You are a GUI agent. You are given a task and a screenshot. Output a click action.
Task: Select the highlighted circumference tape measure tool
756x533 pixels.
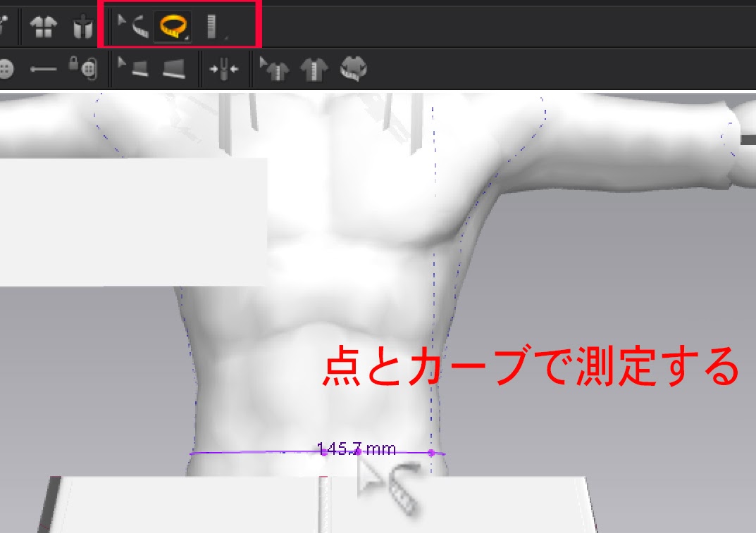click(173, 27)
